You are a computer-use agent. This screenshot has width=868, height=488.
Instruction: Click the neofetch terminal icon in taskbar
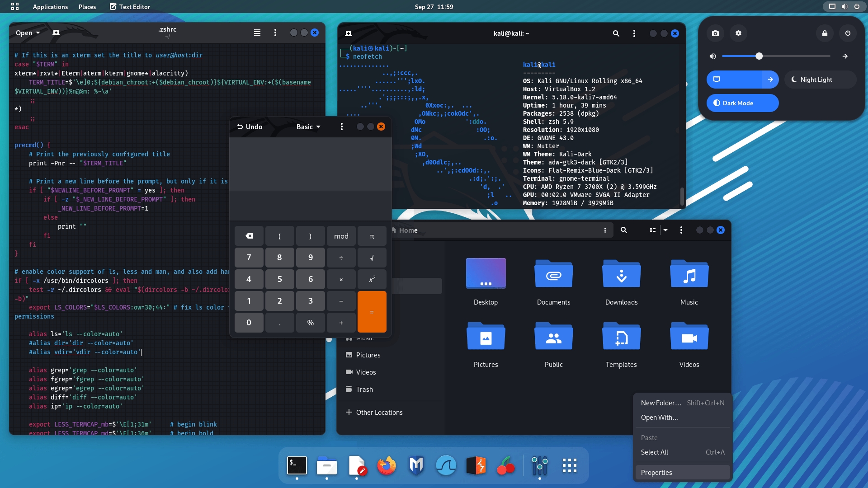click(297, 465)
